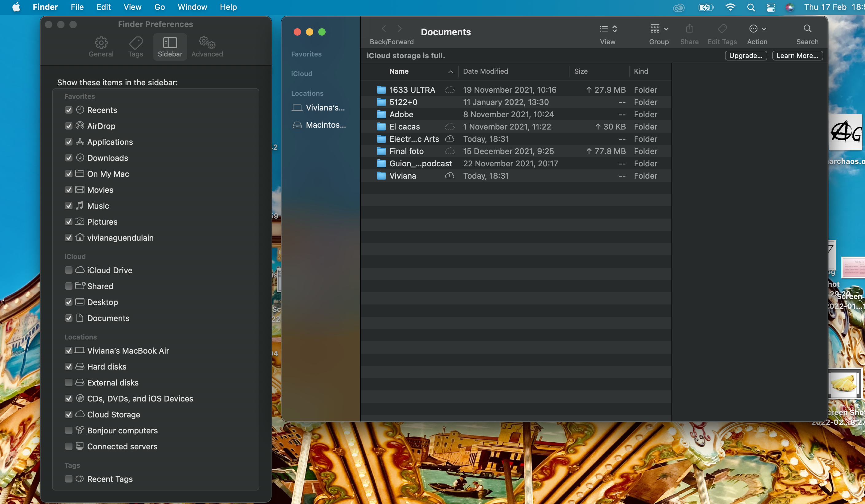Click the Search magnifier in Finder toolbar
865x504 pixels.
point(807,29)
